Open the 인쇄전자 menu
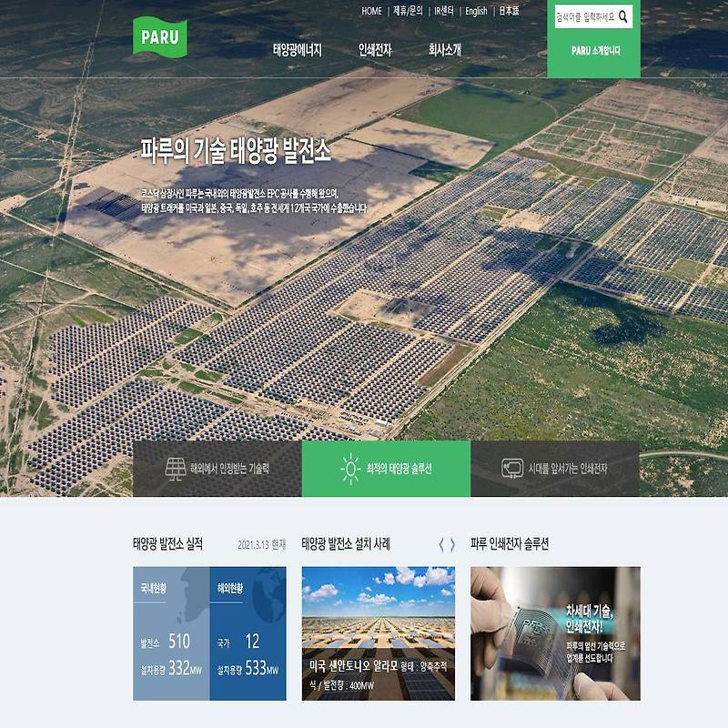The height and width of the screenshot is (728, 728). point(375,50)
